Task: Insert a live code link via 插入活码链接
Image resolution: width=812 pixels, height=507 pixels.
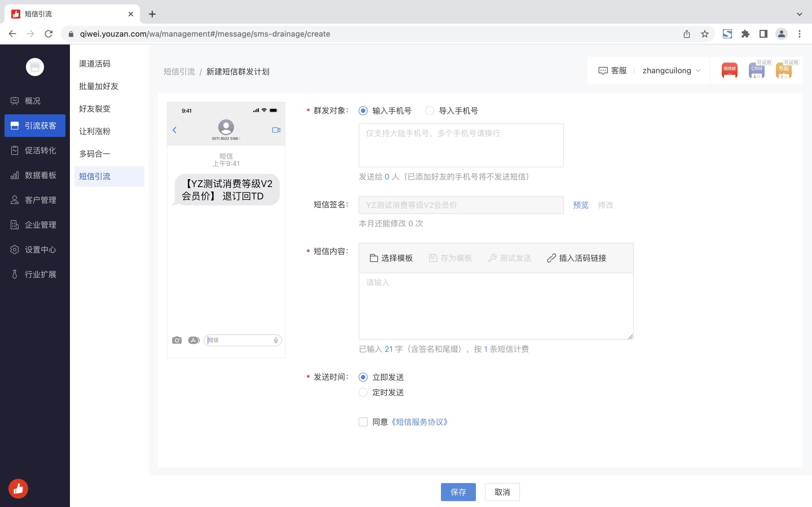Action: click(x=577, y=258)
